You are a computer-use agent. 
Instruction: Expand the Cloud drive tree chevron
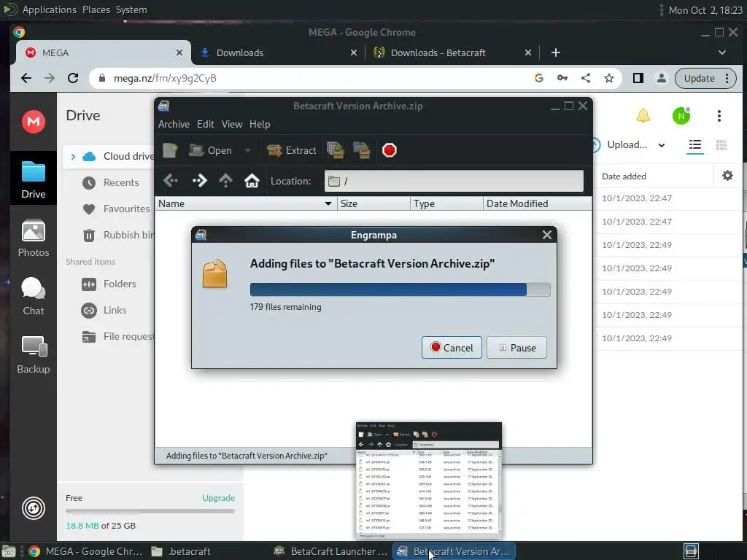[x=73, y=157]
